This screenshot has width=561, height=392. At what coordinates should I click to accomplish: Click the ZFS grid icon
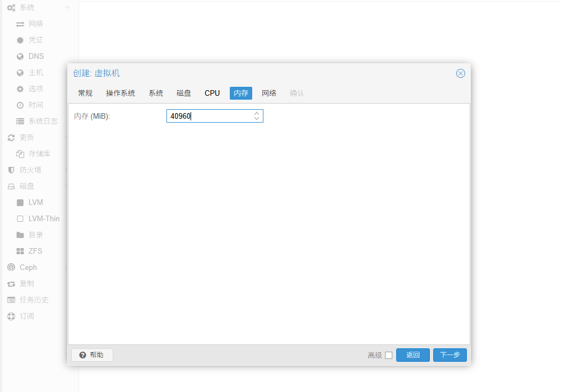pos(20,251)
